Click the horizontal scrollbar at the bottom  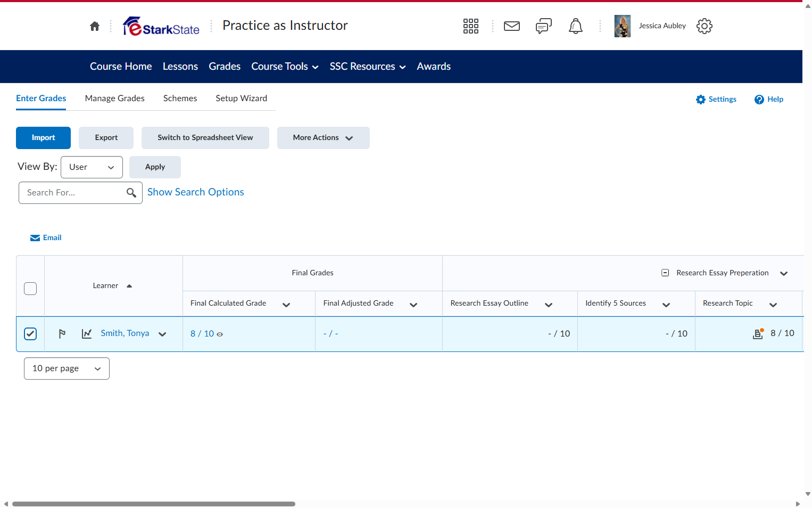[x=154, y=504]
